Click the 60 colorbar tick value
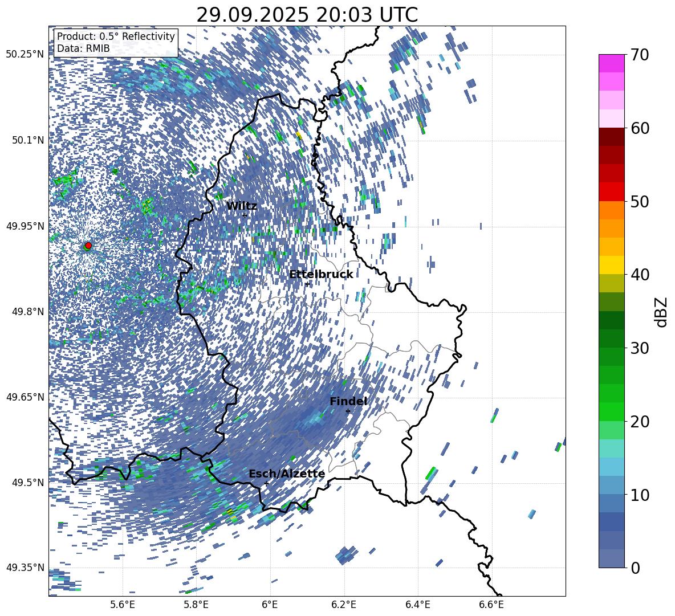Image resolution: width=675 pixels, height=616 pixels. click(x=639, y=128)
